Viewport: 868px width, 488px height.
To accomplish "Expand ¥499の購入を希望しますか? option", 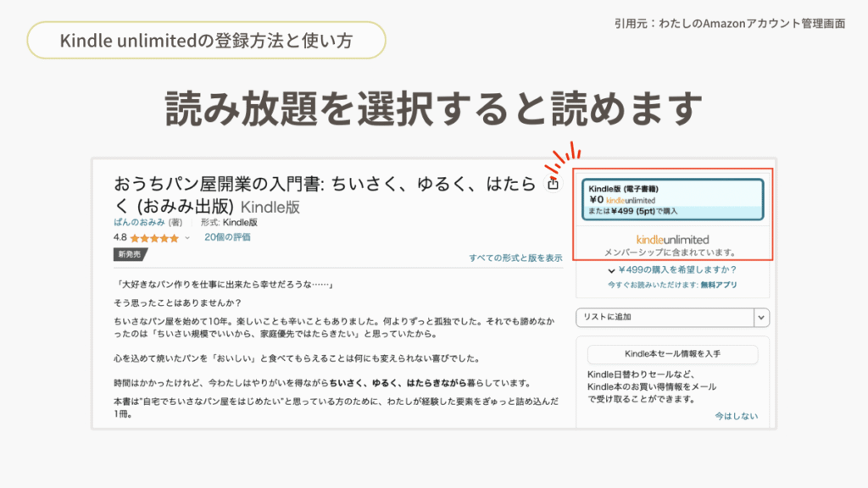I will point(672,270).
